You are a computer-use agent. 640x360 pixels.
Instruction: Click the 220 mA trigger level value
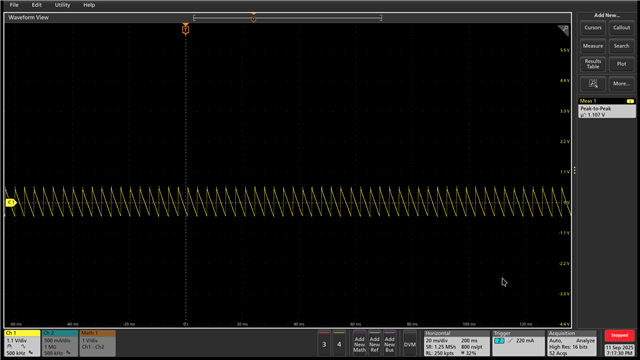click(x=525, y=341)
